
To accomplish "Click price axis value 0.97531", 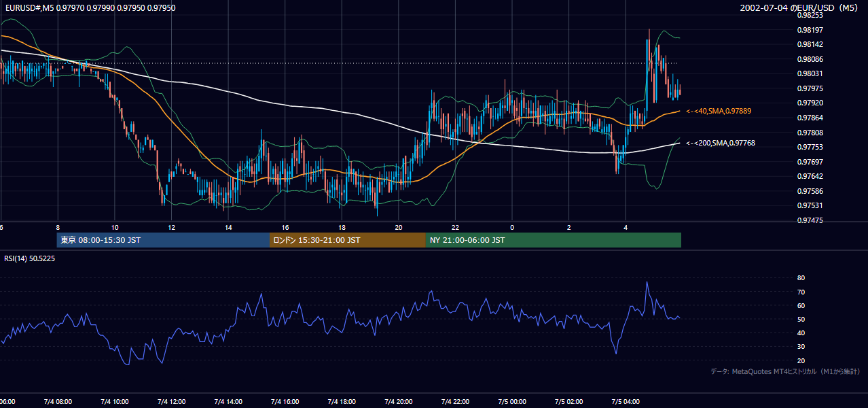I will (x=810, y=205).
